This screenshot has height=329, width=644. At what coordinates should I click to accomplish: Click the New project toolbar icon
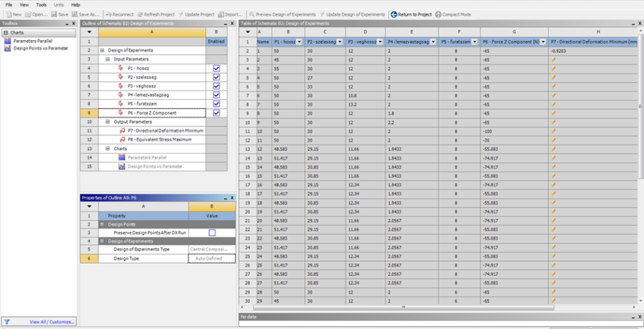tap(8, 14)
